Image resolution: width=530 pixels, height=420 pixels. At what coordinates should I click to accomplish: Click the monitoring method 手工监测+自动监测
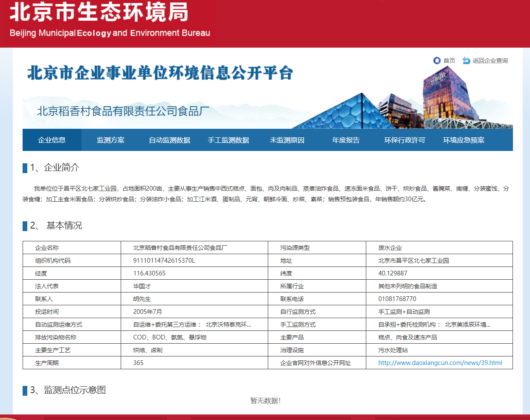point(404,312)
